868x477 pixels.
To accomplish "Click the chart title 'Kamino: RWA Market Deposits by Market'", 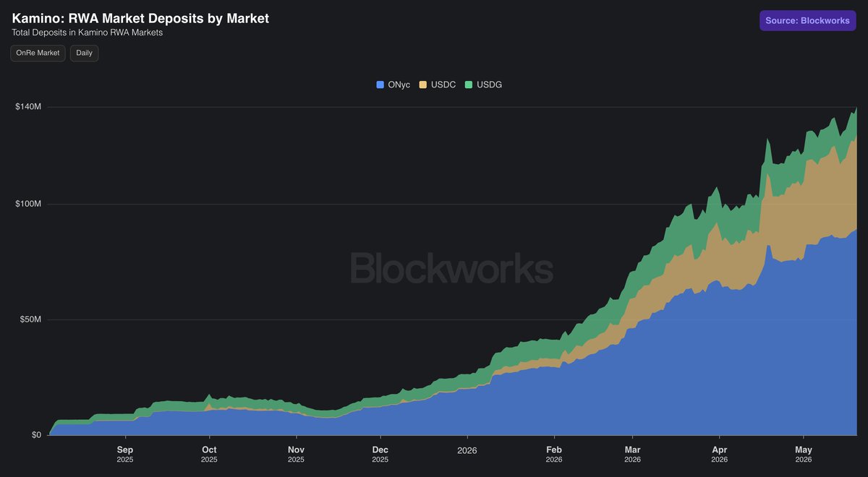I will pos(140,18).
